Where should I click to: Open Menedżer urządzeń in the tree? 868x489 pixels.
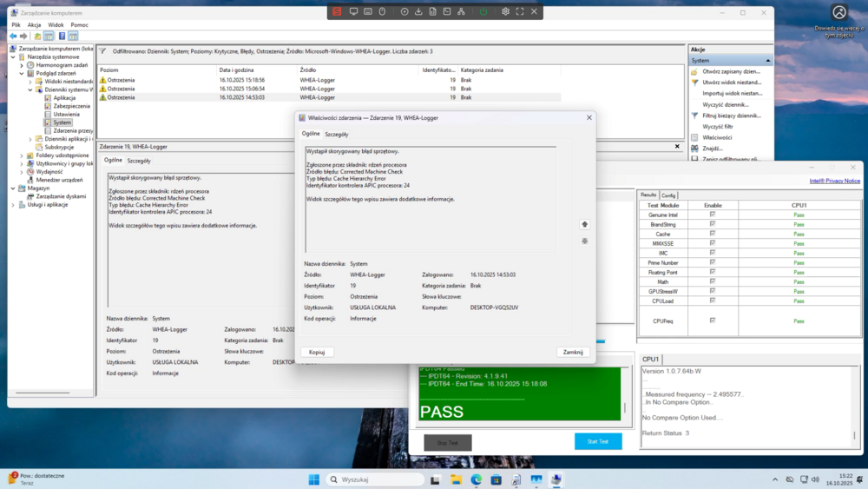pyautogui.click(x=59, y=180)
